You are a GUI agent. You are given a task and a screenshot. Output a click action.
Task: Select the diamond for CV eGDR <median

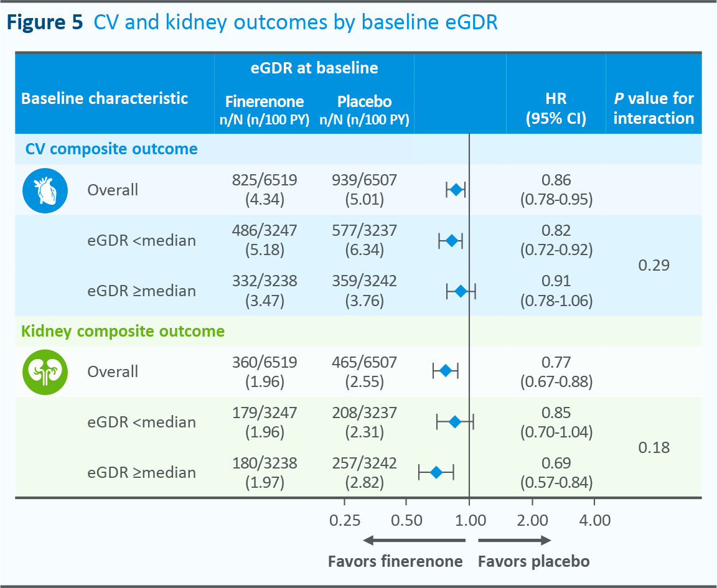(x=452, y=240)
